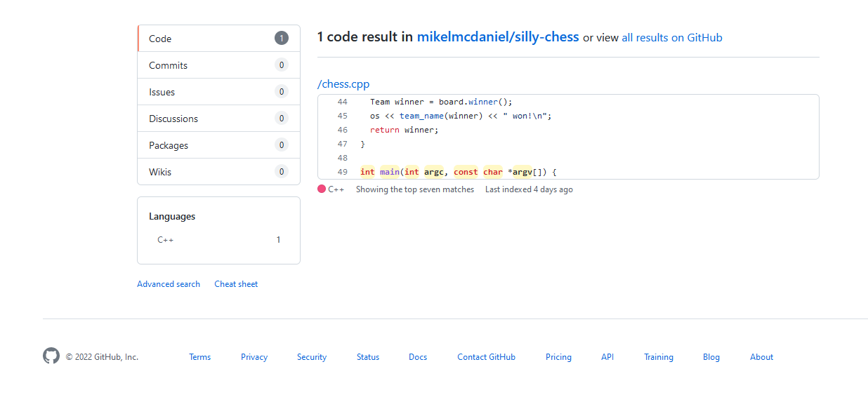Open the Discussions results tab

218,119
